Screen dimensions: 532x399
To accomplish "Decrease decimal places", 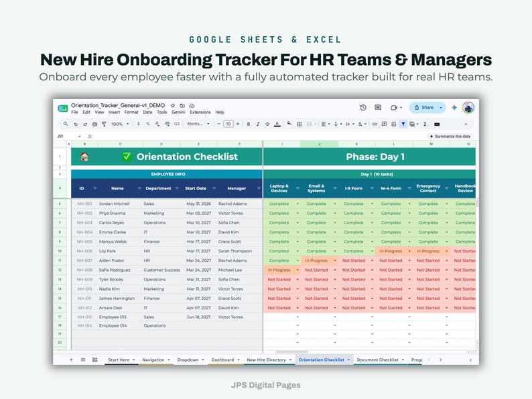I will click(x=157, y=124).
